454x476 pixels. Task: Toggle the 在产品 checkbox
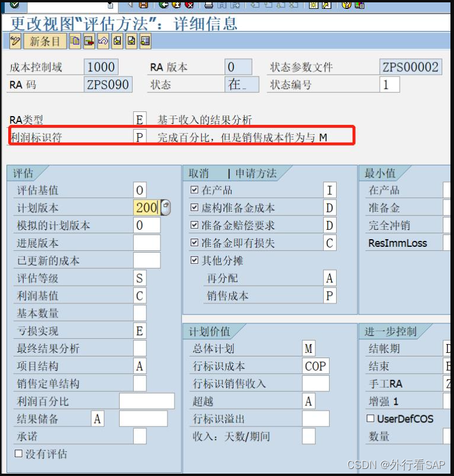point(194,190)
